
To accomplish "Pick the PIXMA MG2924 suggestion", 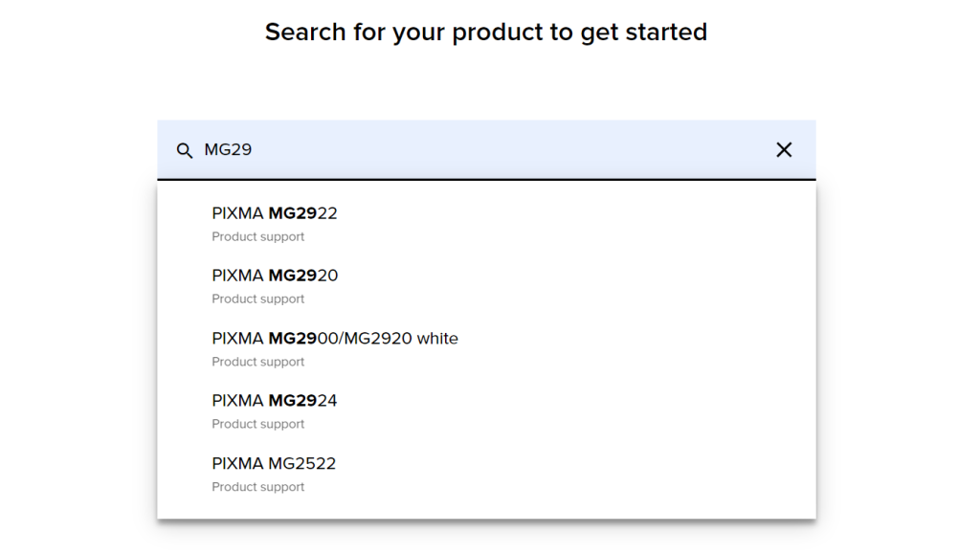I will point(486,411).
